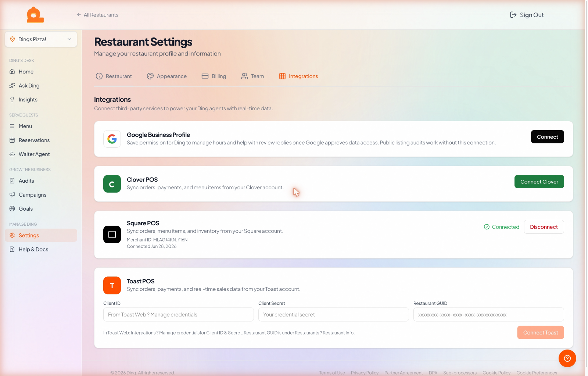Expand the Dings Pizza! restaurant dropdown chevron
588x376 pixels.
[69, 39]
